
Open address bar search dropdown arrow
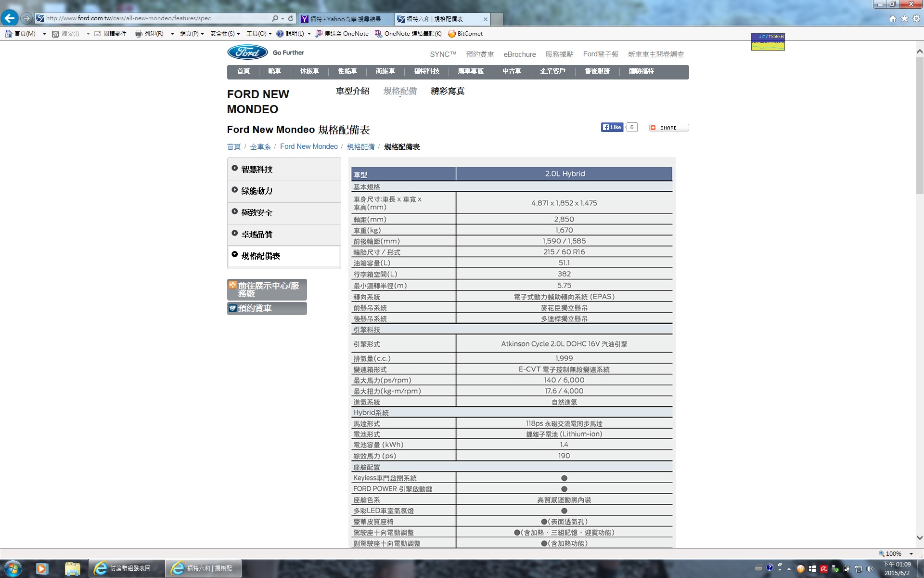point(282,18)
